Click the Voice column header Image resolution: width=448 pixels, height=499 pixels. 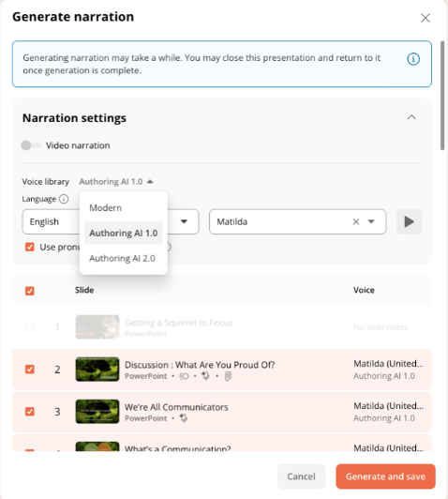[x=364, y=290]
